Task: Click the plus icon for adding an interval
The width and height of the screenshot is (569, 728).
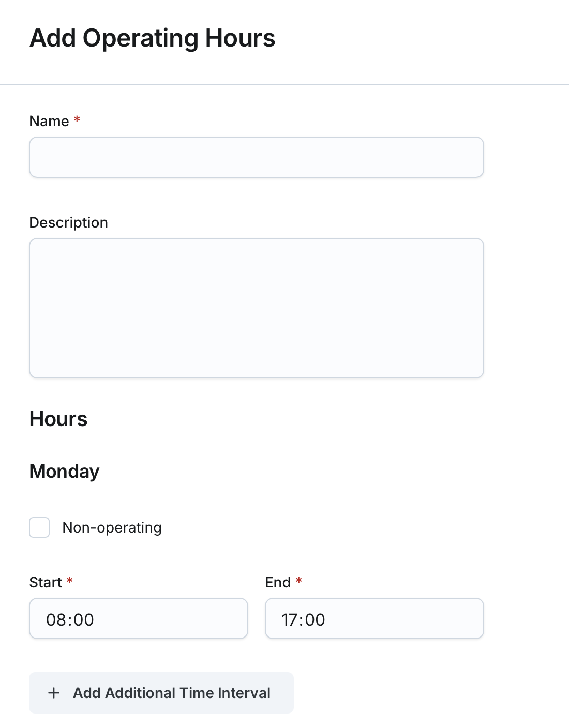Action: click(54, 693)
